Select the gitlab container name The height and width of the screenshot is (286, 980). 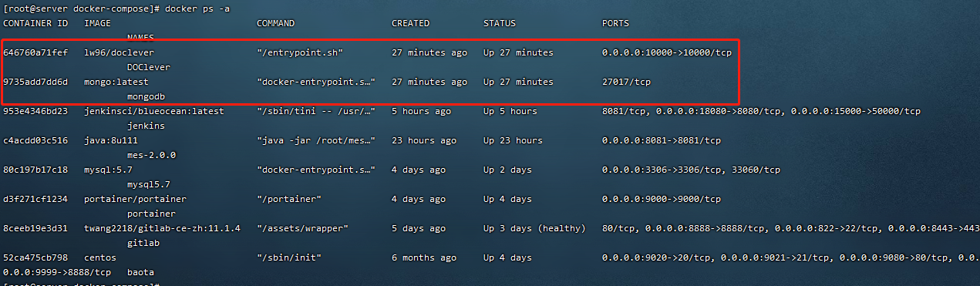coord(143,243)
